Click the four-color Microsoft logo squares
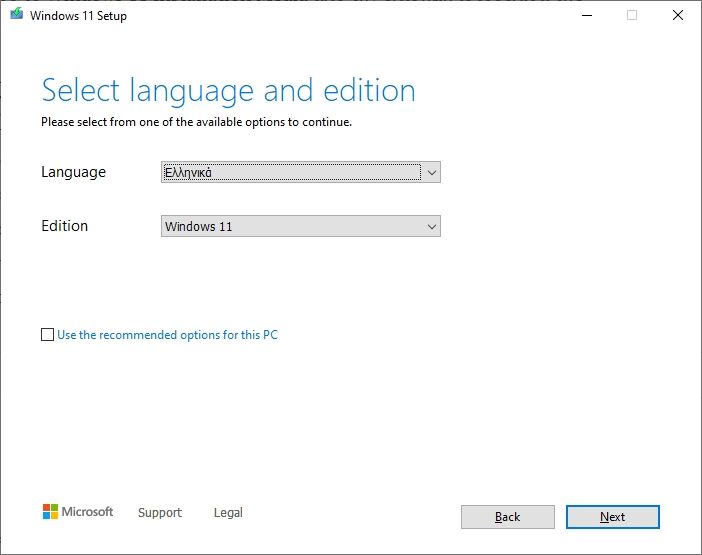Screen dimensions: 702x555 tap(50, 512)
